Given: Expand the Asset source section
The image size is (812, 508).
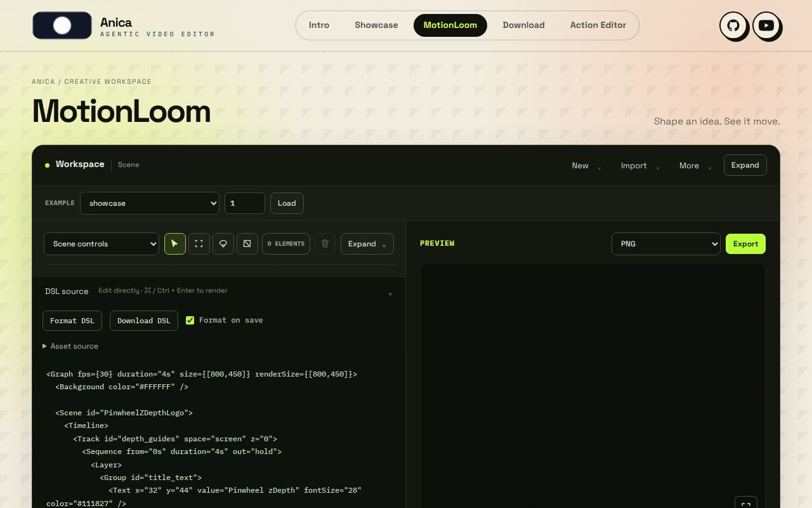Looking at the screenshot, I should click(70, 346).
